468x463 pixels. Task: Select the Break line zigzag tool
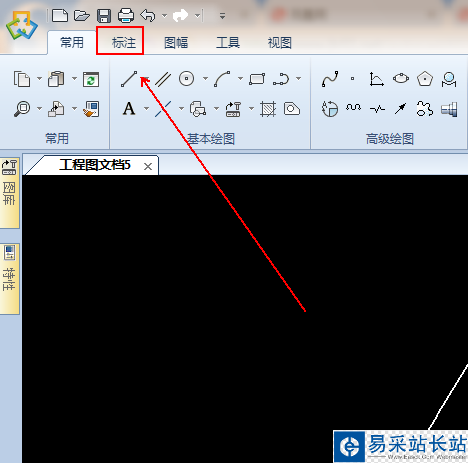pyautogui.click(x=377, y=109)
